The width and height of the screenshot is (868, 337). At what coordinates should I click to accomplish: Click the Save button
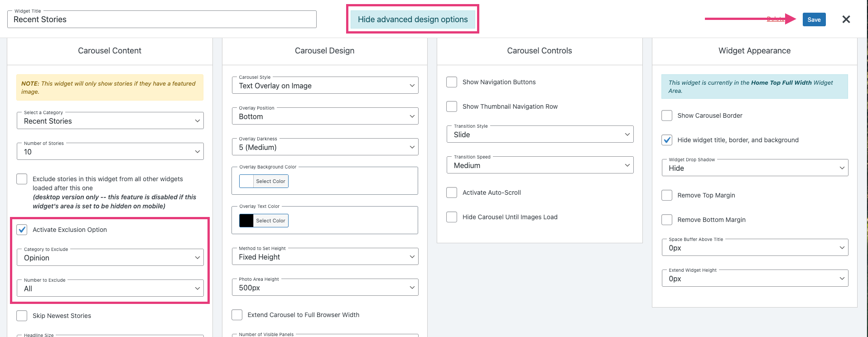[814, 19]
